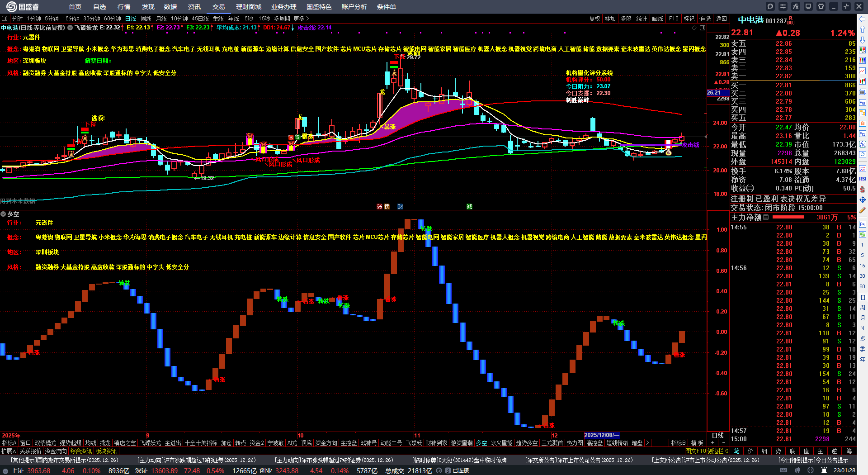Toggle 画线 drawing mode
Image resolution: width=868 pixels, height=475 pixels.
click(x=657, y=19)
